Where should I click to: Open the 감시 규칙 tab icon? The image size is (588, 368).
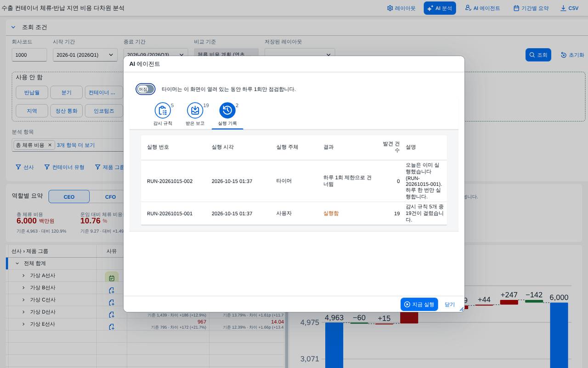(x=162, y=110)
